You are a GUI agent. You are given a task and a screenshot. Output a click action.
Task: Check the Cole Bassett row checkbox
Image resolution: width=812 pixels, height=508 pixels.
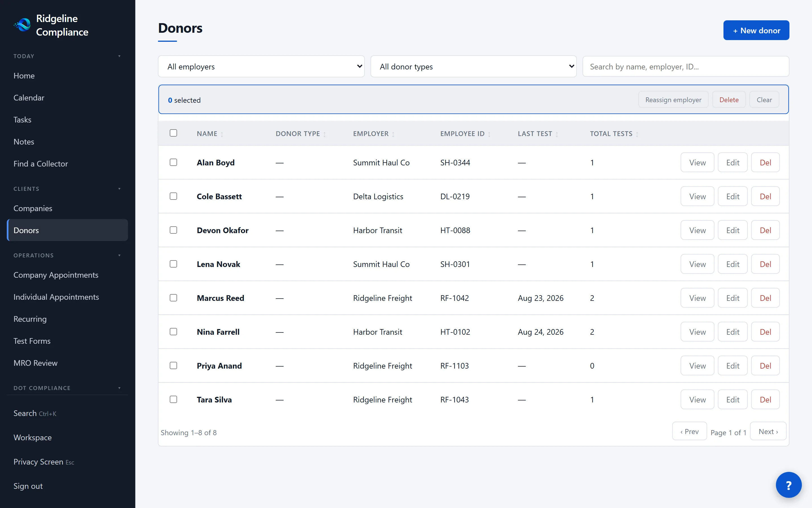point(173,196)
